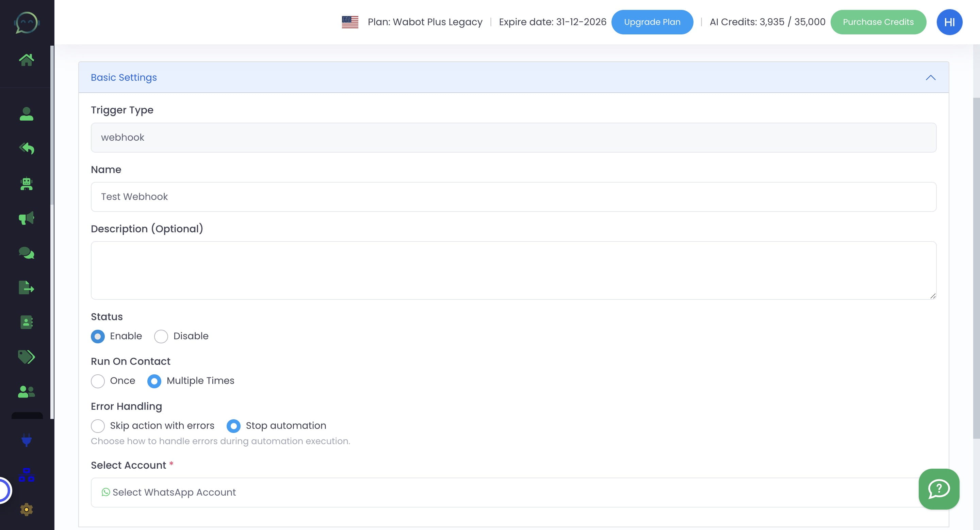Open the chatbot robot sidebar icon
980x530 pixels.
point(26,184)
